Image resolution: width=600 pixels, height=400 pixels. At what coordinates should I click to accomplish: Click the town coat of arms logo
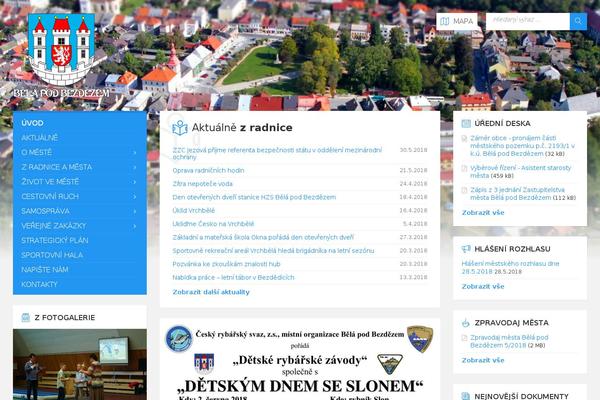coord(61,49)
